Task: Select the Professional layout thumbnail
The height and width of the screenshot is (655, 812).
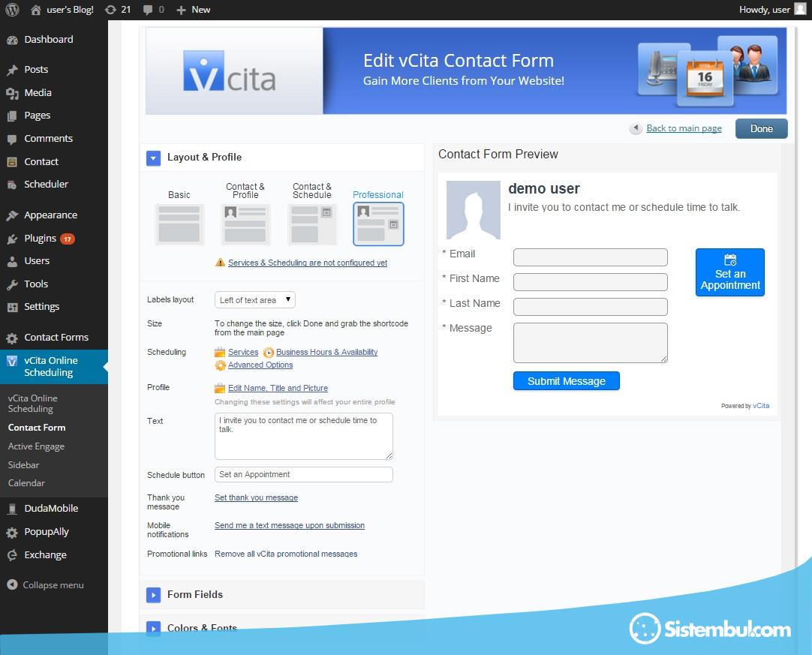Action: click(378, 224)
